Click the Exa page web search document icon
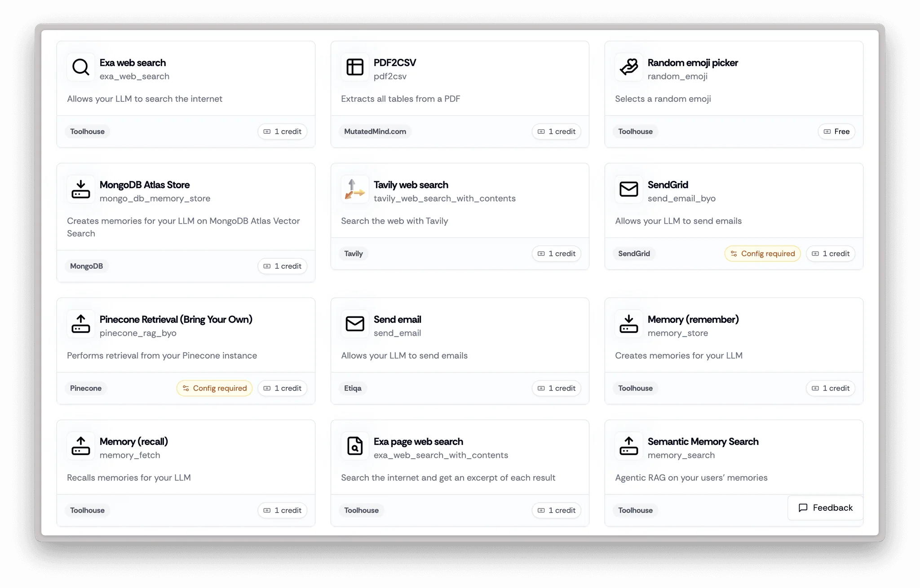The height and width of the screenshot is (588, 920). coord(355,446)
